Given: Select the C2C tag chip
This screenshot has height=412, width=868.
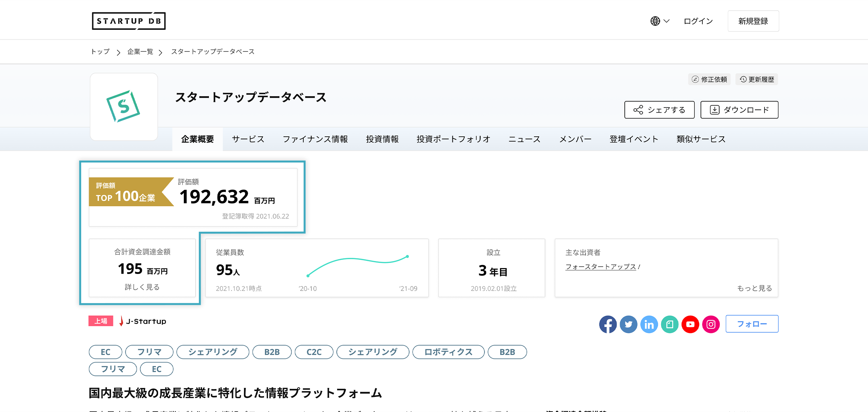Looking at the screenshot, I should tap(314, 352).
